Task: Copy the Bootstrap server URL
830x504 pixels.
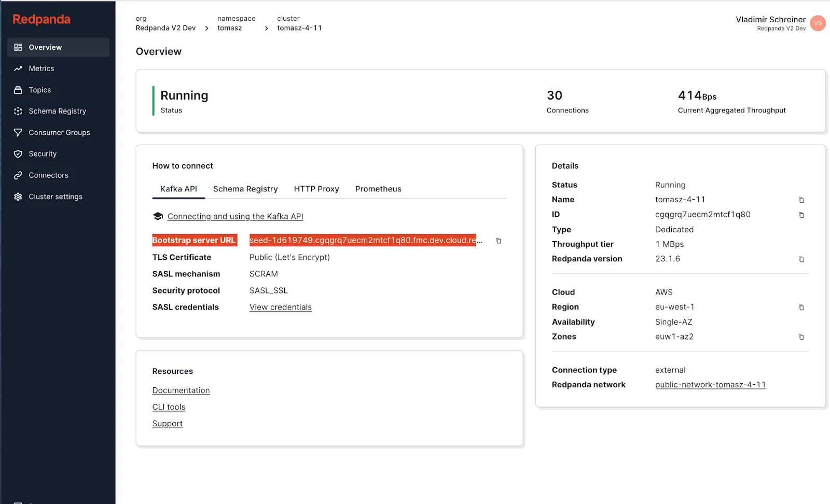Action: [498, 241]
